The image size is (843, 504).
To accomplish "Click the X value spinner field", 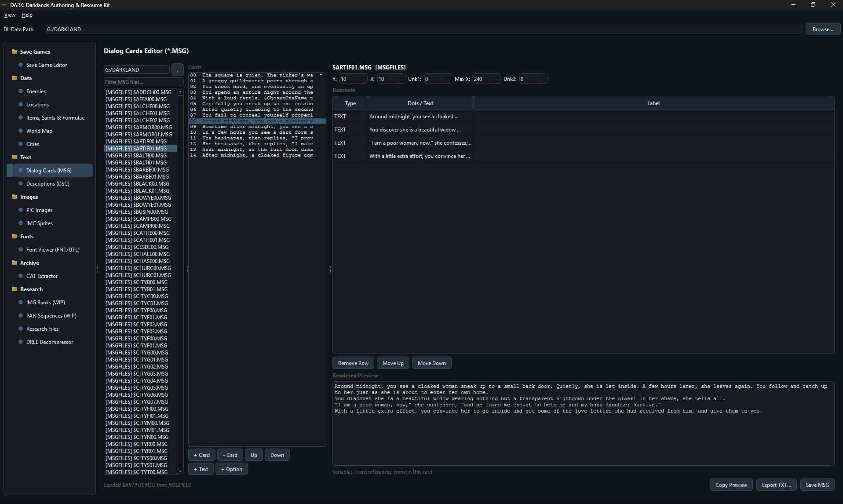I will pyautogui.click(x=391, y=79).
